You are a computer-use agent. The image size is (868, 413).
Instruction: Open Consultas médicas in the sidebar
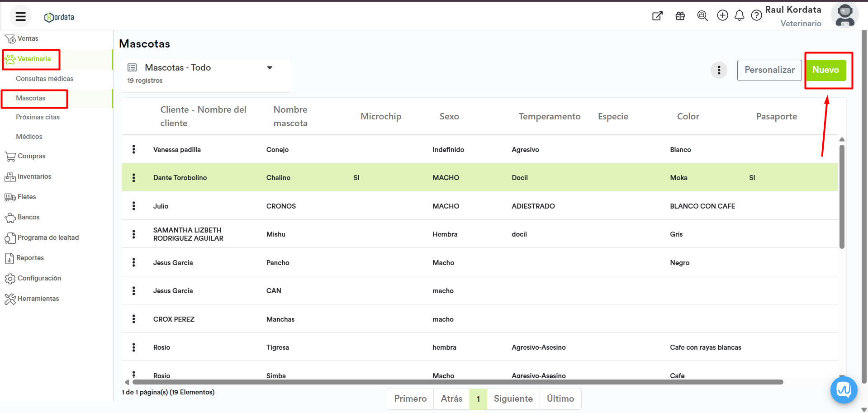pyautogui.click(x=44, y=79)
